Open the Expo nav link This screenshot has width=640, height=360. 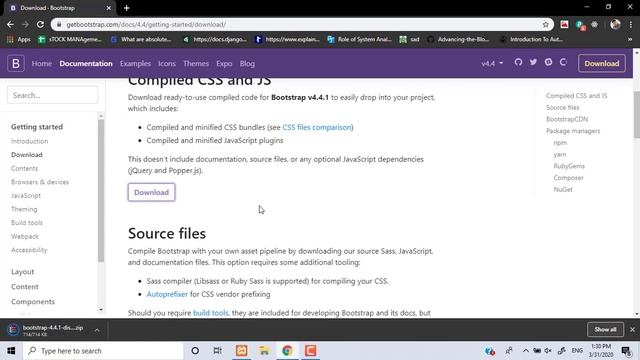(x=224, y=64)
